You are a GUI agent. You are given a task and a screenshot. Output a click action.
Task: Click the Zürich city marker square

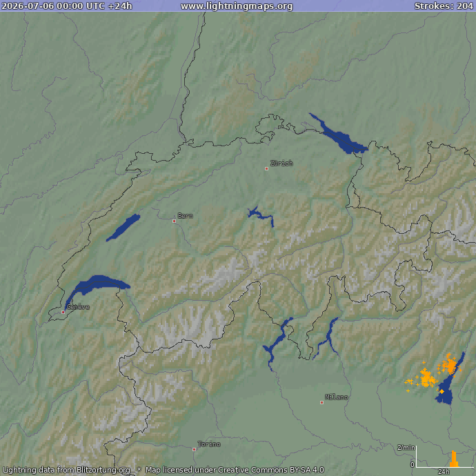(x=266, y=168)
